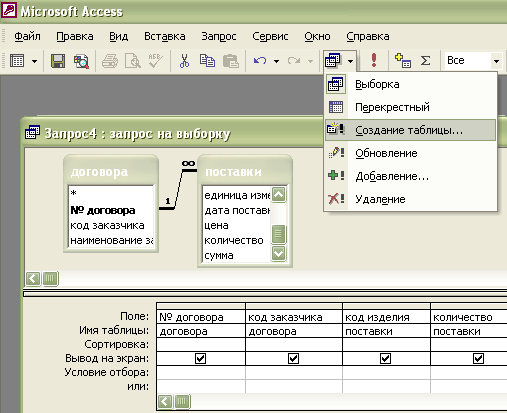Select the join line between tables
Image resolution: width=507 pixels, height=413 pixels.
[178, 189]
